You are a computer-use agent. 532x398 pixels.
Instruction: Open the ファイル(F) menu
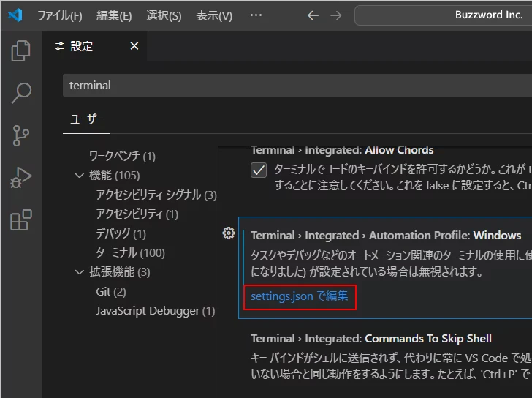60,15
